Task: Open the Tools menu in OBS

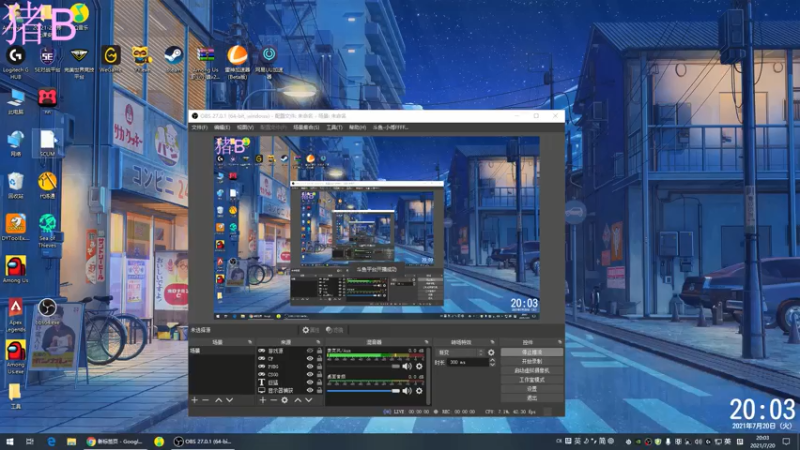Action: [x=334, y=128]
